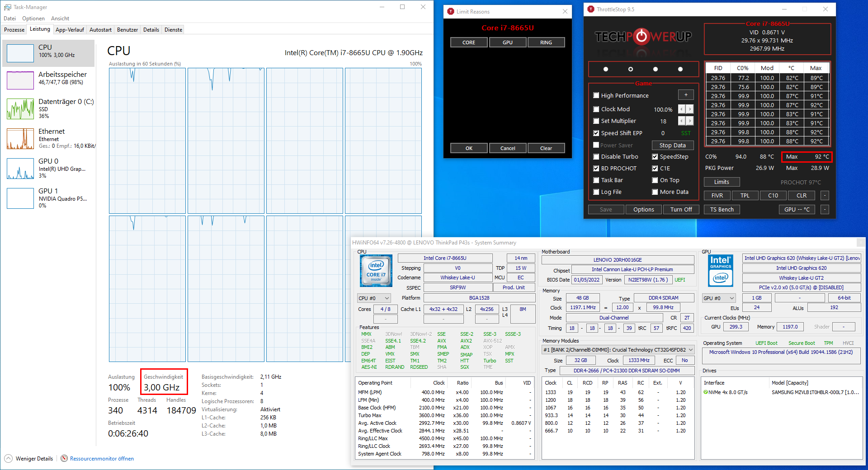Screen dimensions: 868x470
Task: Select the GPU 1 NVIDIA Quadro thumbnail
Action: (20, 198)
